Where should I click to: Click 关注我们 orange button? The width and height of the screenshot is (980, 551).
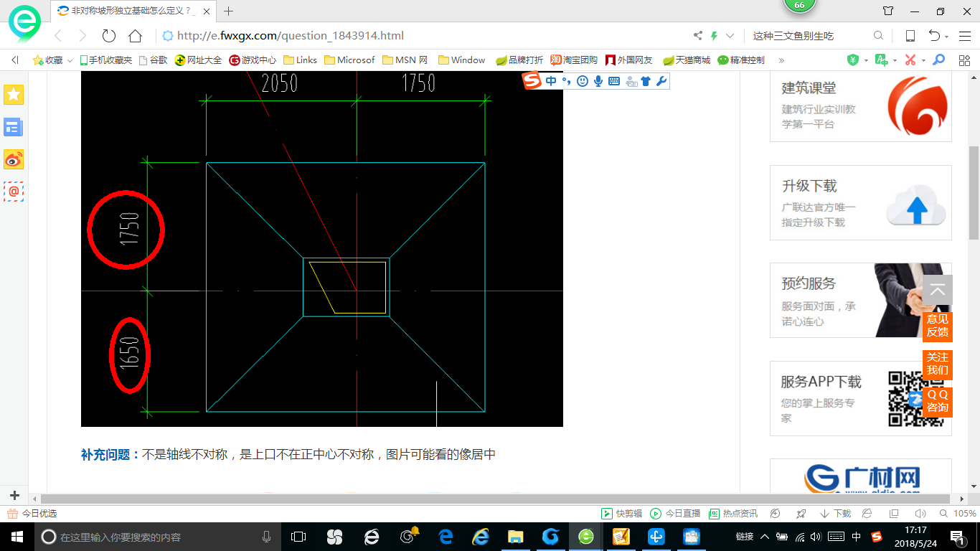[938, 364]
